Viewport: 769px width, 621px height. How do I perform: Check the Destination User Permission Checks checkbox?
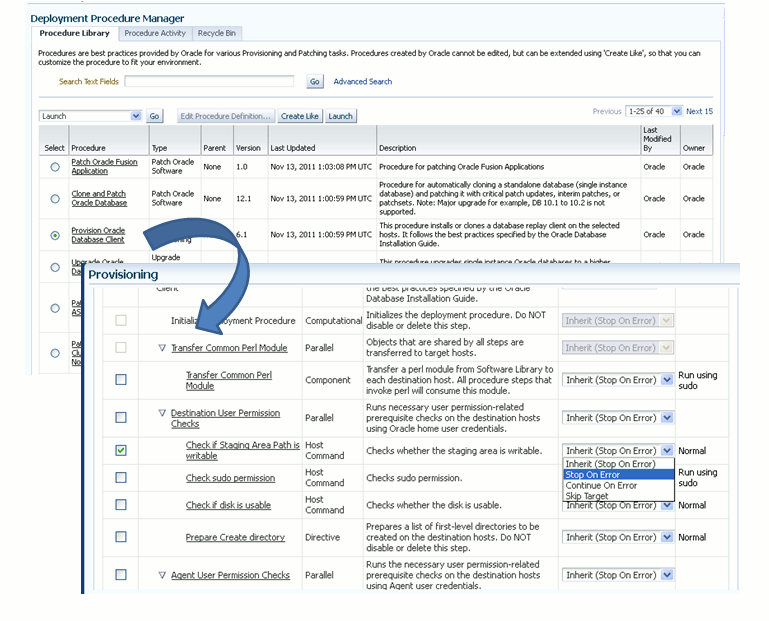(121, 417)
